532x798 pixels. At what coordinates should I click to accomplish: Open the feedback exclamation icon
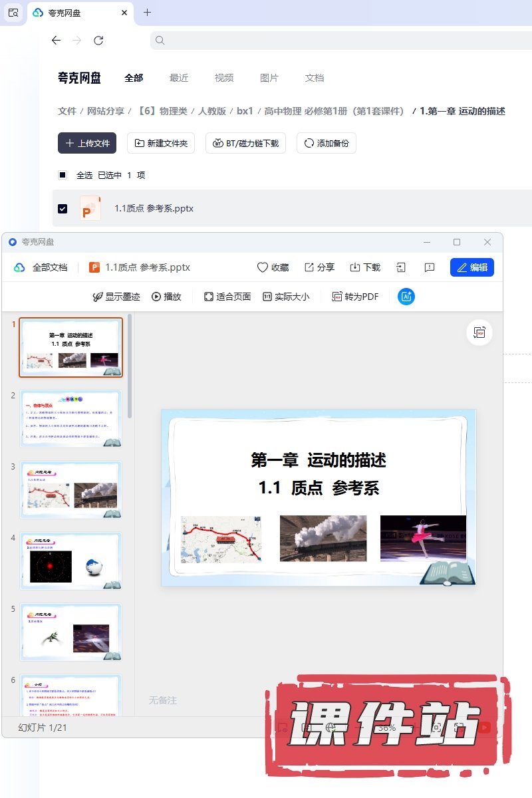point(430,267)
